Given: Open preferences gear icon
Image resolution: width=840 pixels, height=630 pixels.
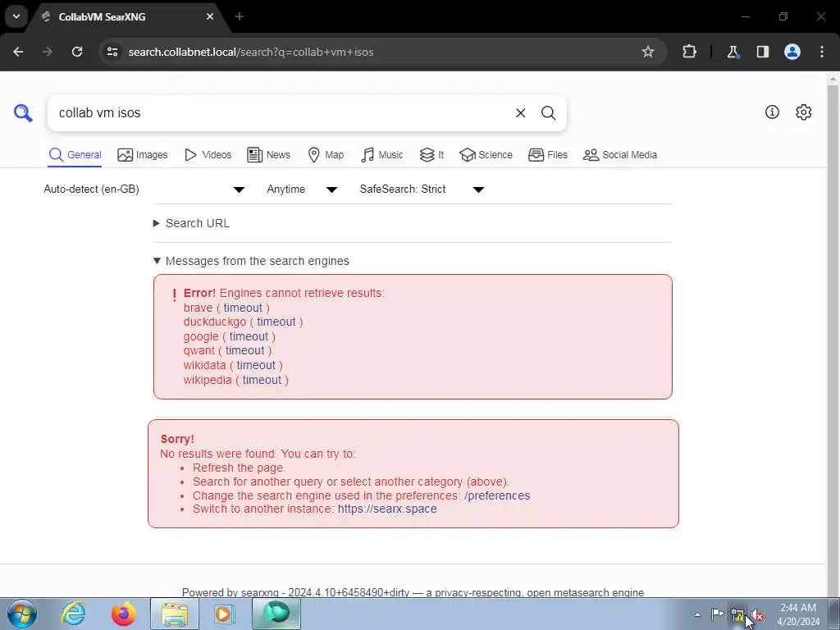Looking at the screenshot, I should tap(804, 112).
